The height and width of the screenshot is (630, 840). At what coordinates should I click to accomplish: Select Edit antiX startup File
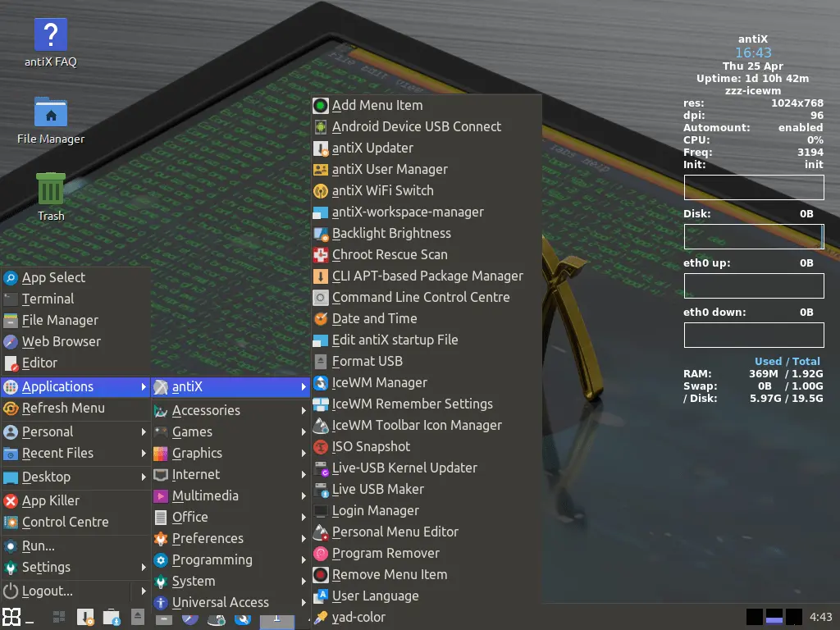pyautogui.click(x=427, y=340)
